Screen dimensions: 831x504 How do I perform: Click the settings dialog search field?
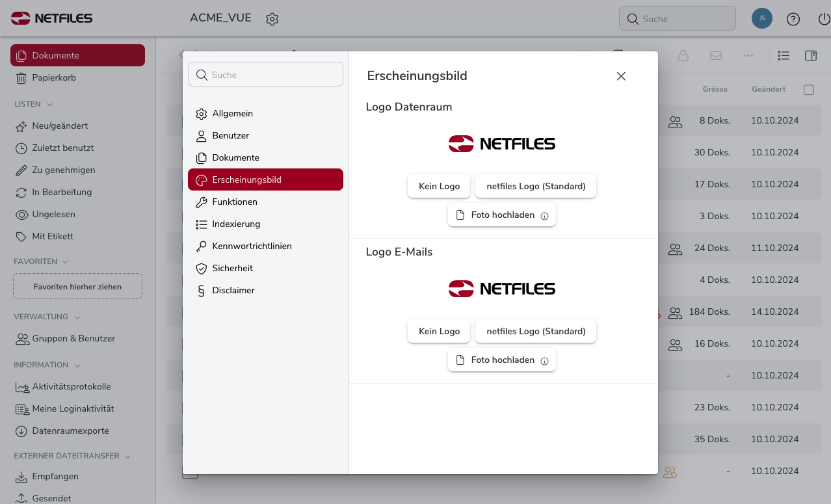tap(265, 75)
